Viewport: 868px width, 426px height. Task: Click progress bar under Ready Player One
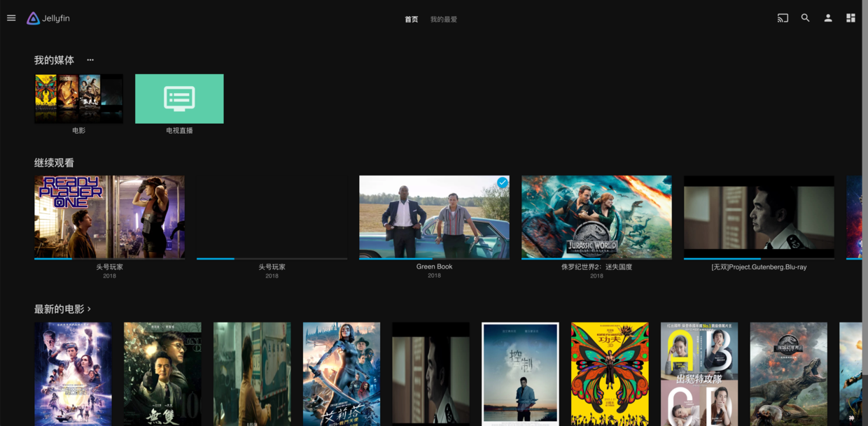[x=109, y=259]
